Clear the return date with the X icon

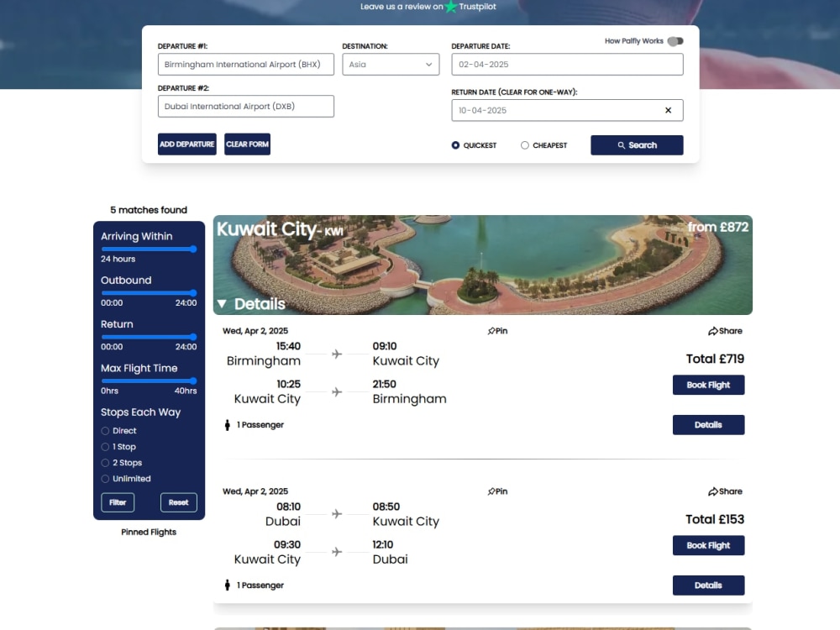(668, 110)
